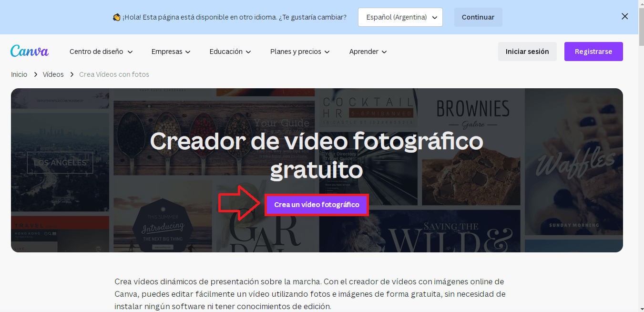Click Crea un vídeo fotográfico
The height and width of the screenshot is (312, 644).
pyautogui.click(x=316, y=204)
